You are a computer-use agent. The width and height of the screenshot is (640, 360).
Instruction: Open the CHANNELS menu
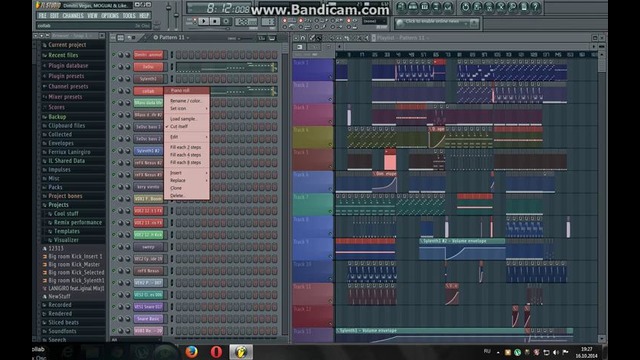pos(73,16)
